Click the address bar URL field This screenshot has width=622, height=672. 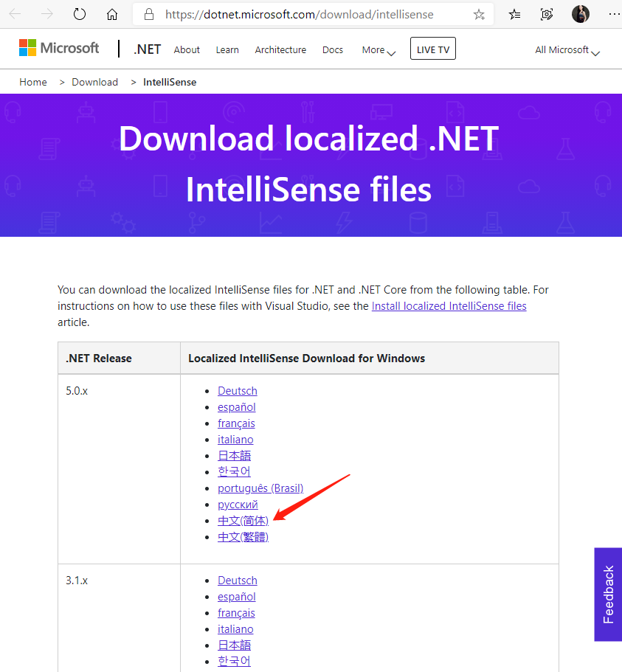tap(313, 14)
